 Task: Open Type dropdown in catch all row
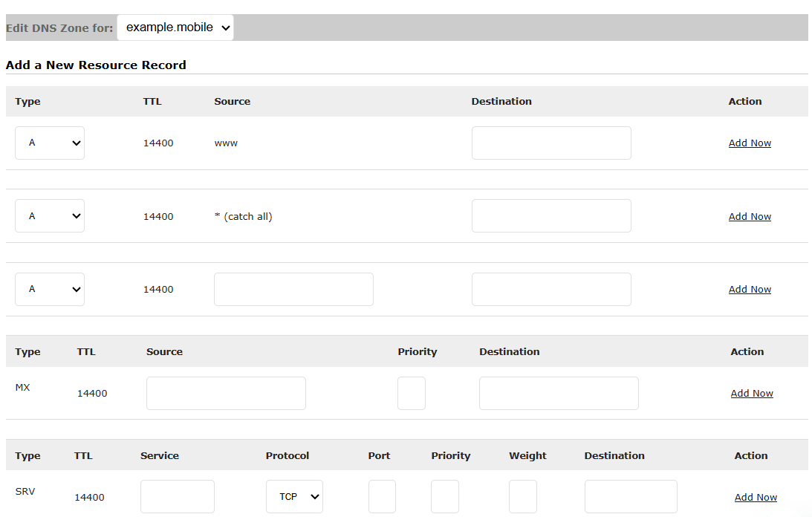coord(50,216)
